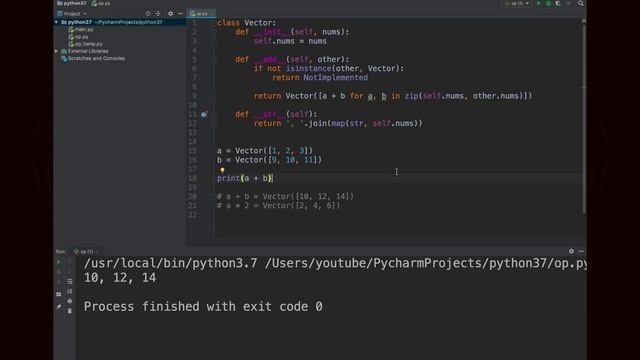The width and height of the screenshot is (640, 360).
Task: Click op.py breadcrumb in navigation bar
Action: click(x=101, y=3)
